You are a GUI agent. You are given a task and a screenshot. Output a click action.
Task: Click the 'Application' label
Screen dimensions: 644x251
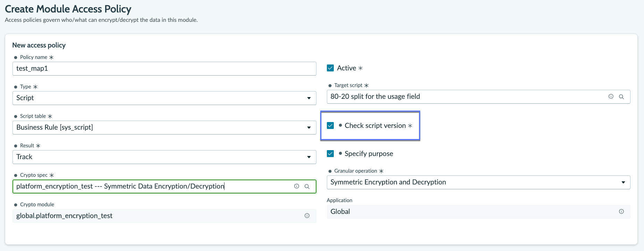click(x=339, y=200)
